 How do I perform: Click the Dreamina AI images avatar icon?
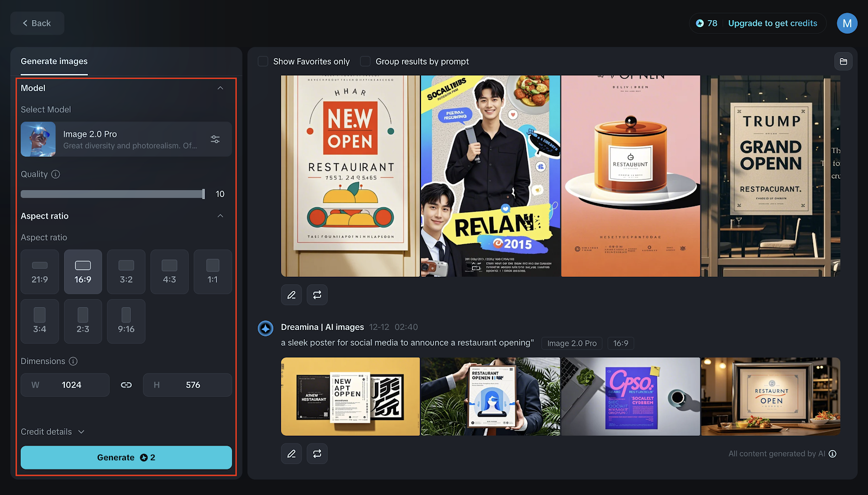[265, 328]
